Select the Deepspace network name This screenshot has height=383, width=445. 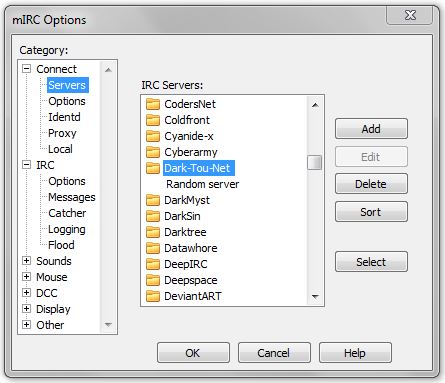point(191,280)
